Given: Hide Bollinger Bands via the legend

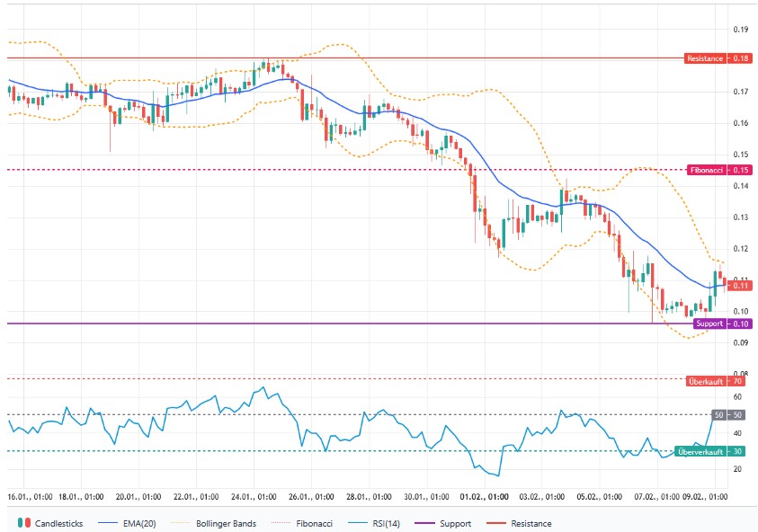Looking at the screenshot, I should pos(217,523).
